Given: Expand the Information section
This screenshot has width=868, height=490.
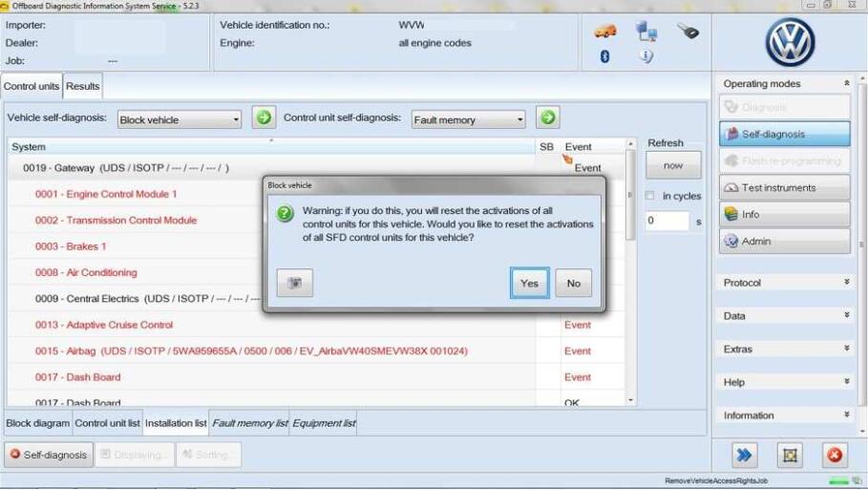Looking at the screenshot, I should pyautogui.click(x=846, y=415).
